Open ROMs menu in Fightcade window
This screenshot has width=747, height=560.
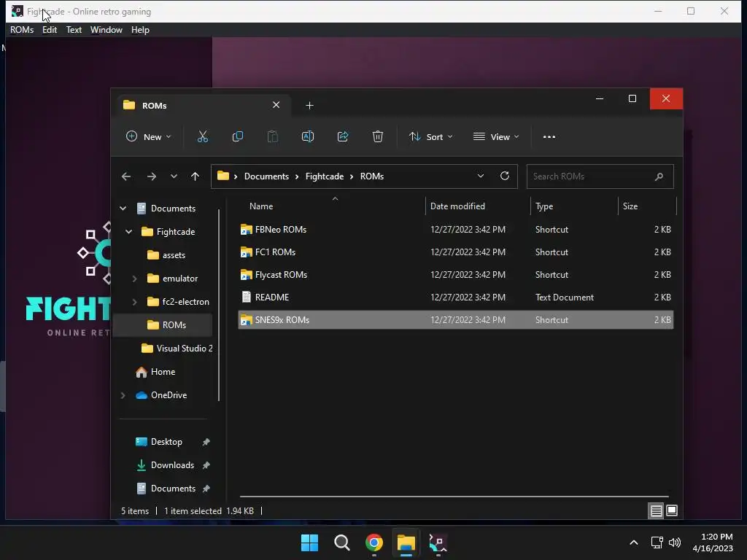coord(22,29)
